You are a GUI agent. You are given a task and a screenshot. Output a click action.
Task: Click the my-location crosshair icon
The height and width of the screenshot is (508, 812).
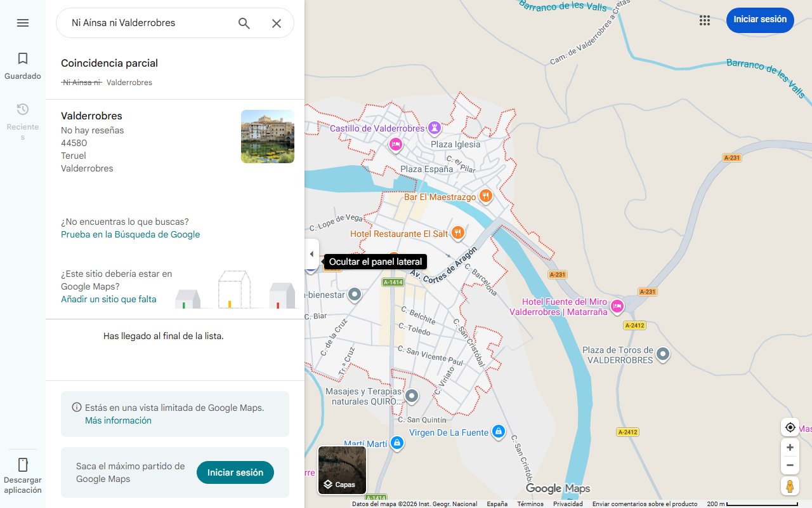point(790,427)
